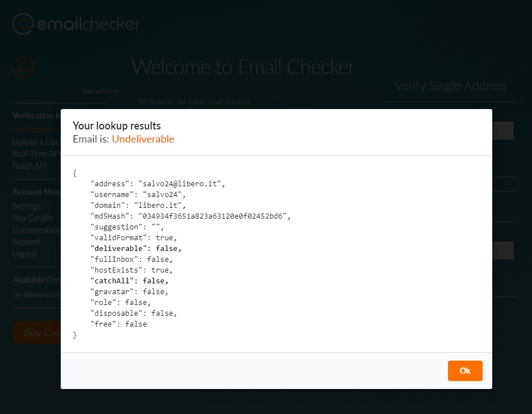This screenshot has height=414, width=532.
Task: Select the validFormat true line
Action: point(133,238)
